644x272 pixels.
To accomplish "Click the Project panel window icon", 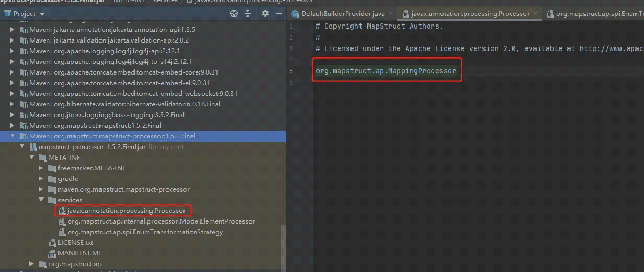I will point(7,13).
